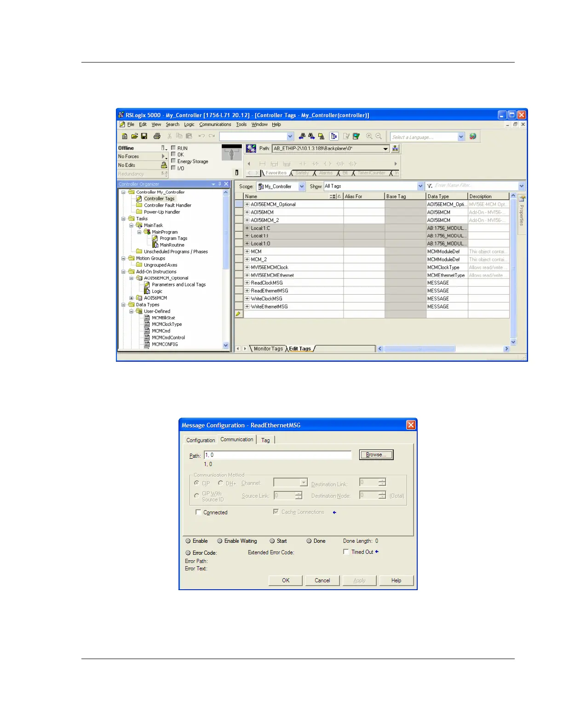
Task: Click the Verify Routine checkmark icon
Action: coord(346,136)
